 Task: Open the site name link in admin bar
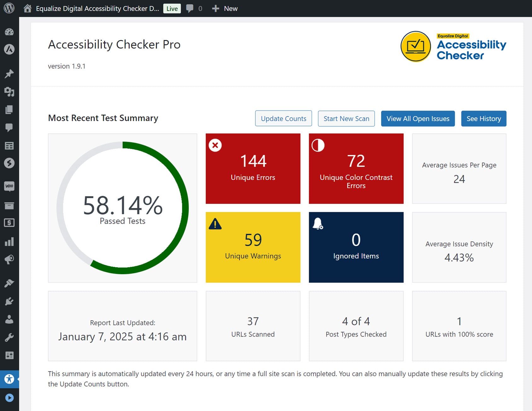97,9
